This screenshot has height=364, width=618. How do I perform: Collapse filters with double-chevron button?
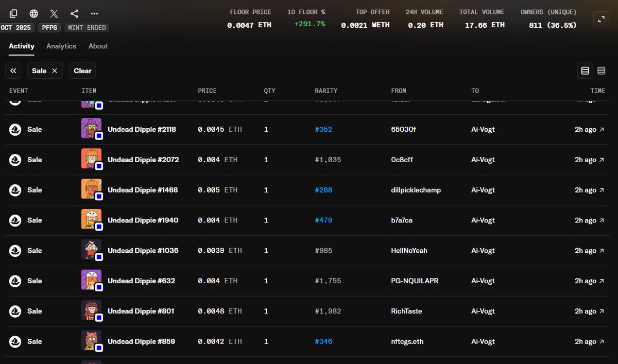tap(13, 71)
